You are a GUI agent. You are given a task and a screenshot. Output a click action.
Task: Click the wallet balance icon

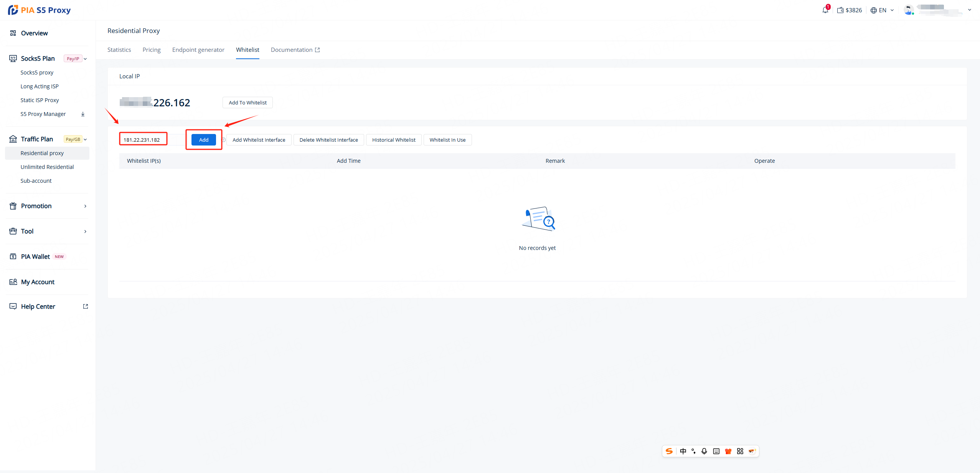[840, 10]
